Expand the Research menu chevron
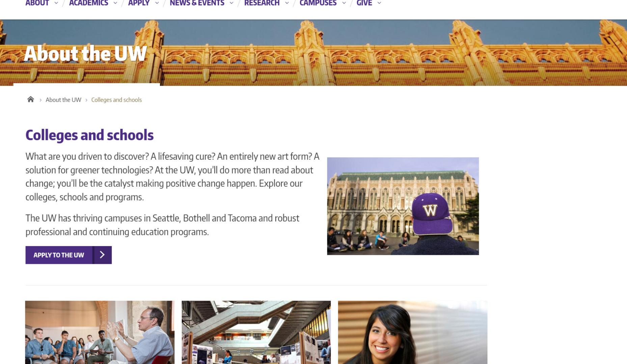The width and height of the screenshot is (627, 364). coord(287,3)
